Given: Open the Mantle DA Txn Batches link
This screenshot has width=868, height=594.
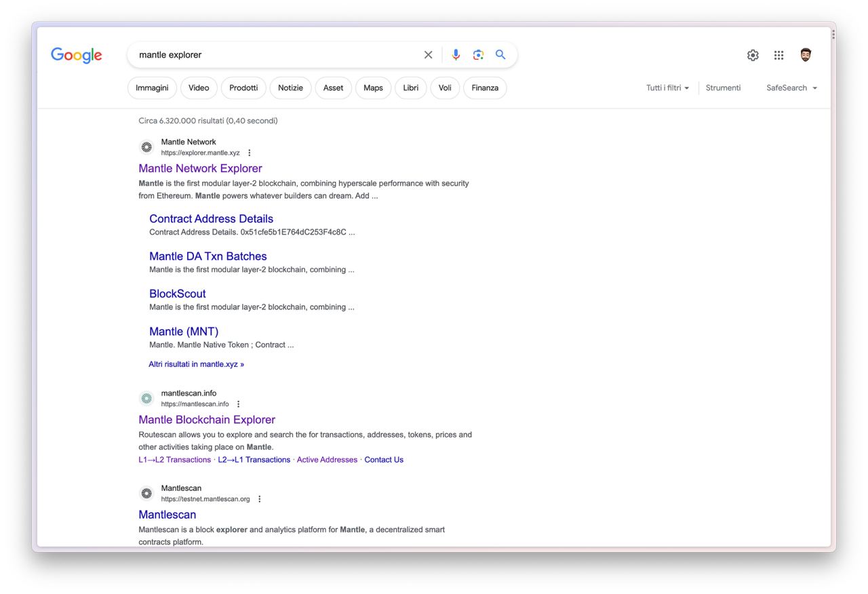Looking at the screenshot, I should (208, 256).
